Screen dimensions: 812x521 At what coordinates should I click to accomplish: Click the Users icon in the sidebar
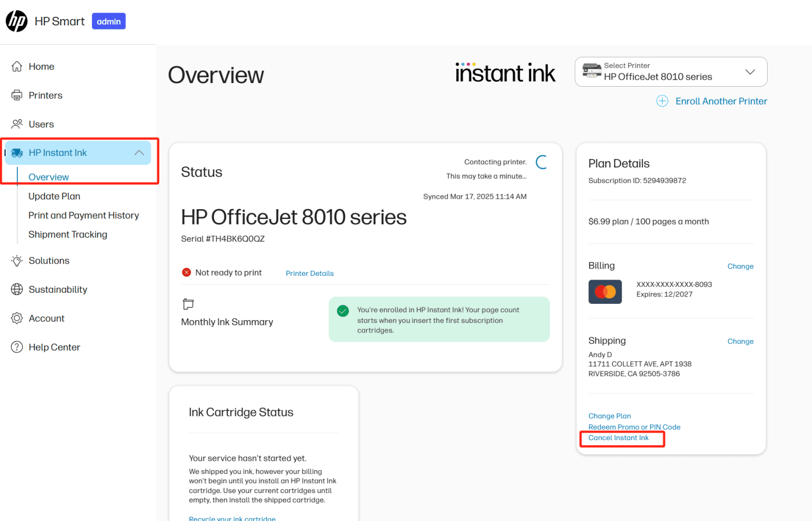pyautogui.click(x=16, y=124)
